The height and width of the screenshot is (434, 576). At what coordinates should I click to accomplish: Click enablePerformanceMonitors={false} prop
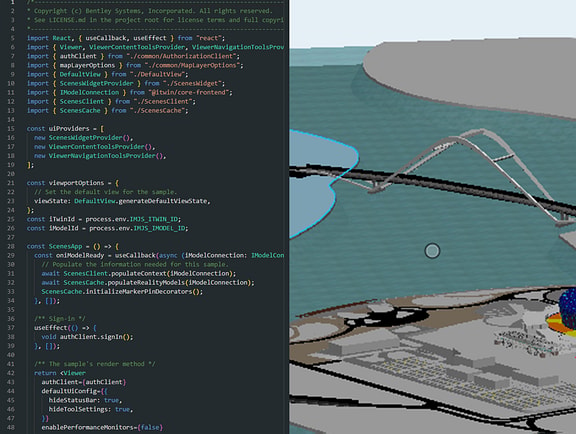point(102,427)
